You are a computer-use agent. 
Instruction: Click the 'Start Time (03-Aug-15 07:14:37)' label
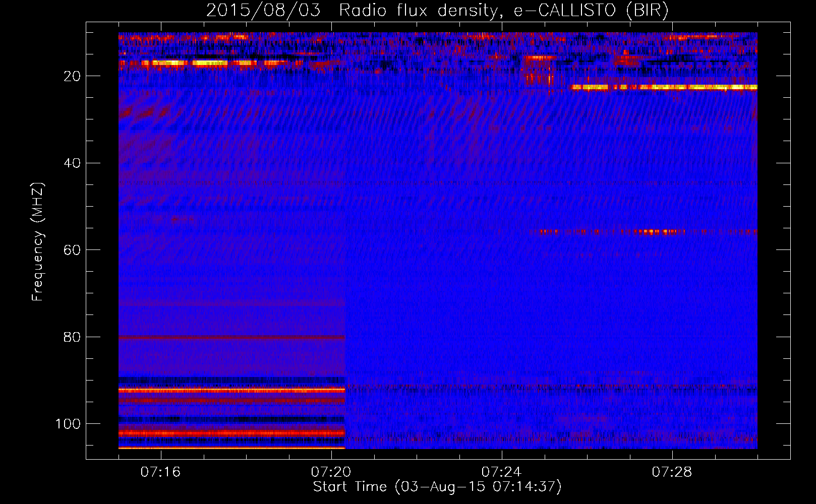[437, 487]
